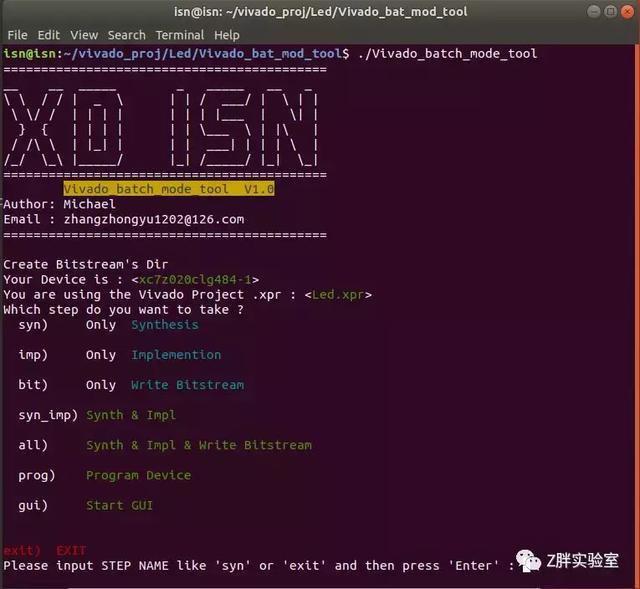The image size is (640, 589).
Task: Close the terminal window
Action: 627,11
